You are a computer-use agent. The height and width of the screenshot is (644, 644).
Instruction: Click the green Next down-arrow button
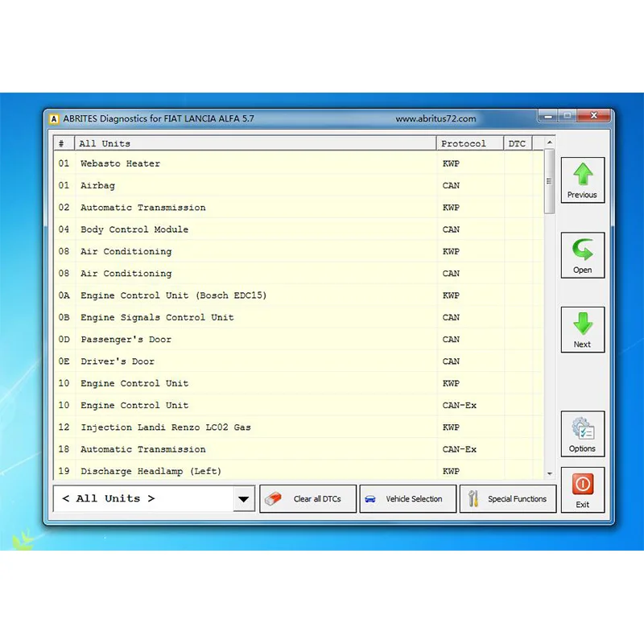click(x=582, y=329)
